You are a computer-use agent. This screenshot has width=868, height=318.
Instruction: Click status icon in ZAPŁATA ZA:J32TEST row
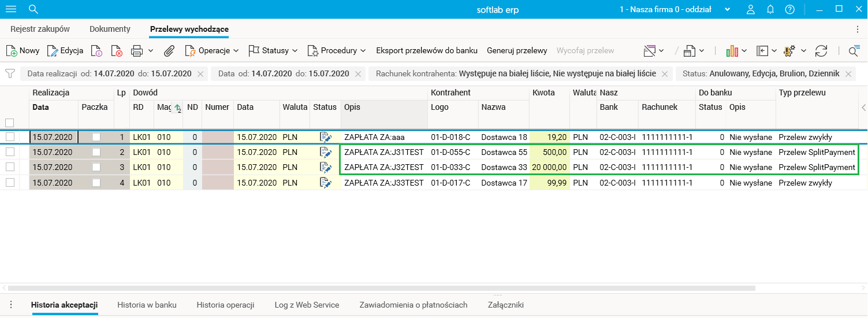326,168
